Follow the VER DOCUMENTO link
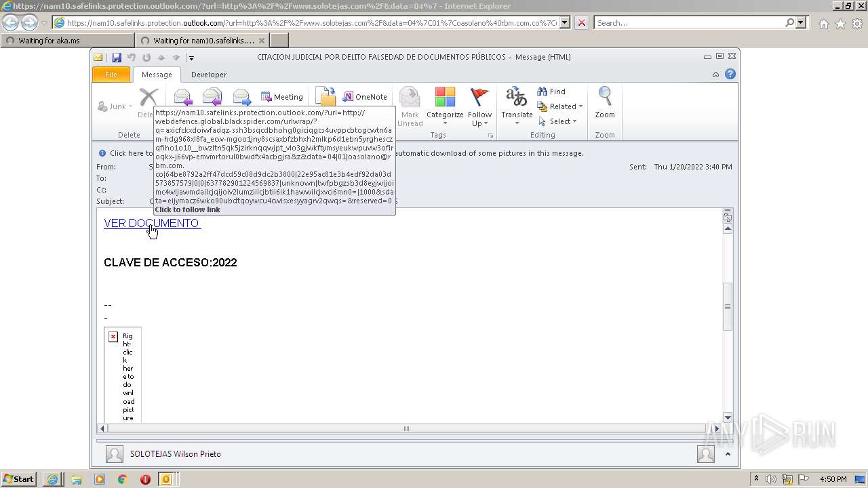Viewport: 868px width, 488px height. [x=152, y=223]
